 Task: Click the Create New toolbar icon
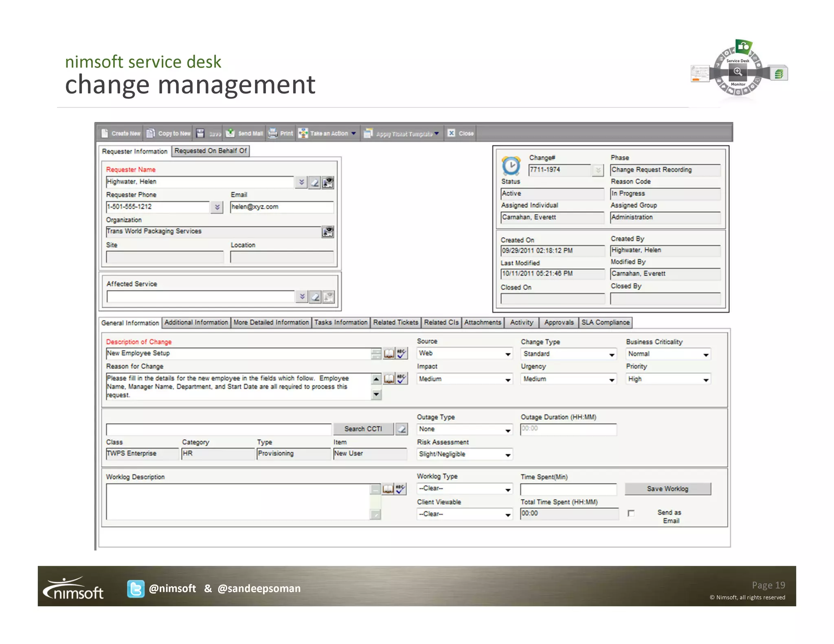[105, 133]
